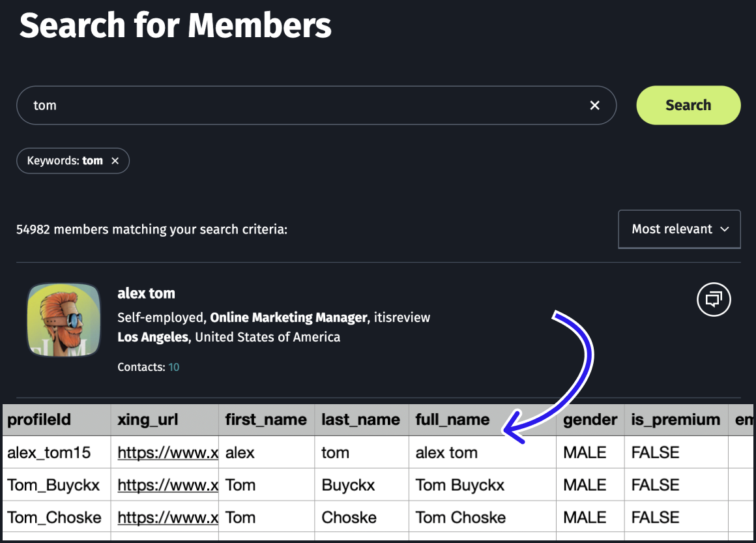Open alex tom's profile picture
The height and width of the screenshot is (543, 756).
(64, 320)
